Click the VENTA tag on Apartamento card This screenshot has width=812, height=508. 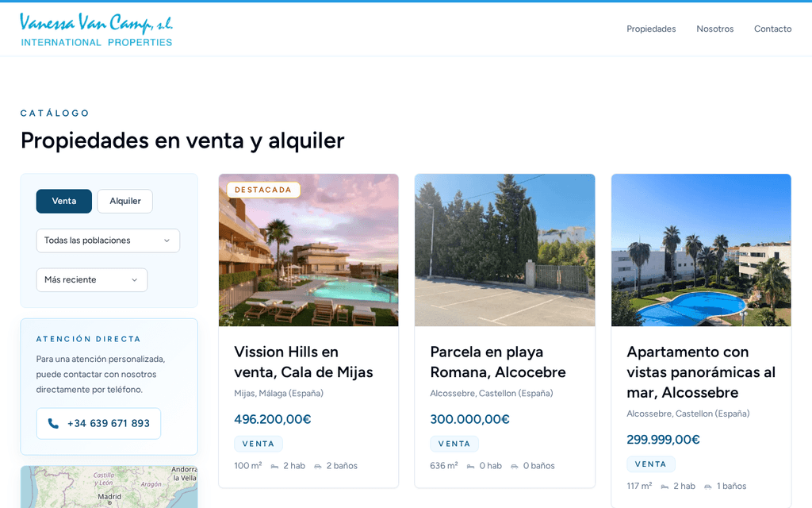[651, 464]
